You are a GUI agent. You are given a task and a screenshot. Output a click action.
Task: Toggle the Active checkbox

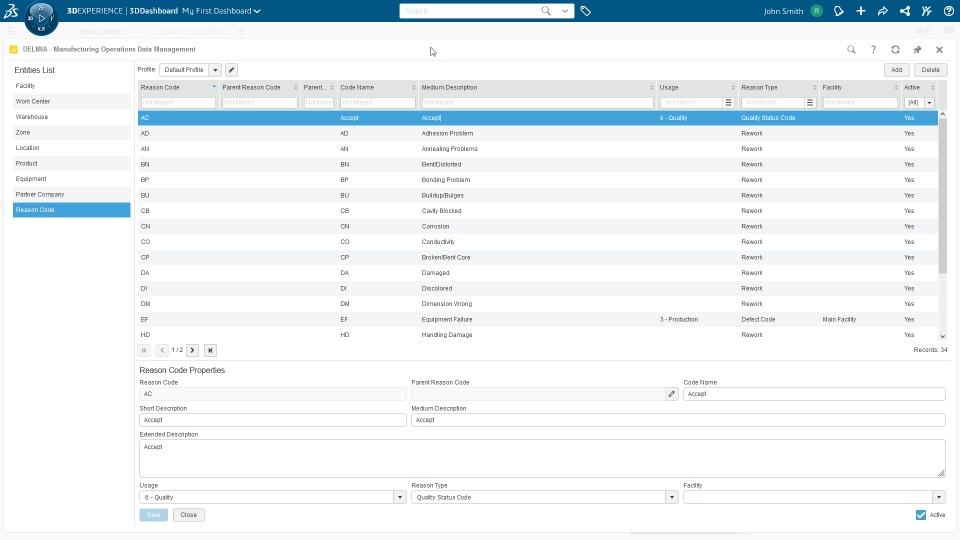pos(921,515)
